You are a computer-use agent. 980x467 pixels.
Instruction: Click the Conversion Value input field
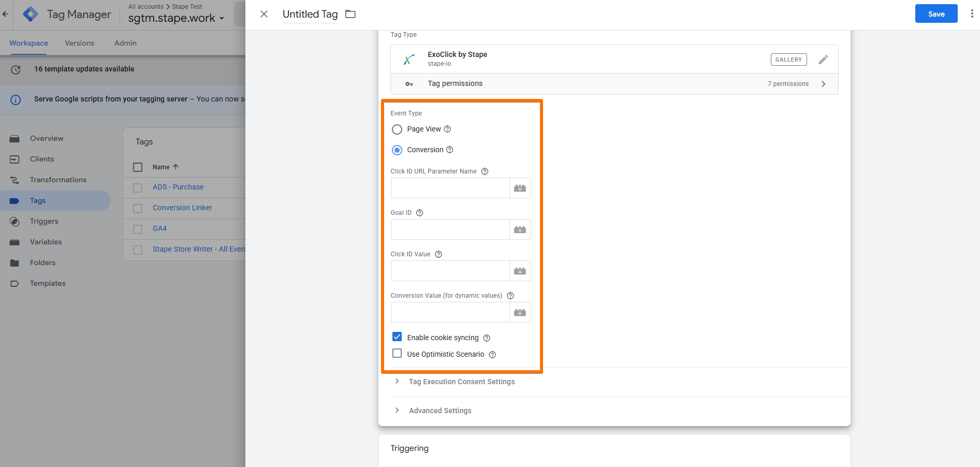[450, 312]
